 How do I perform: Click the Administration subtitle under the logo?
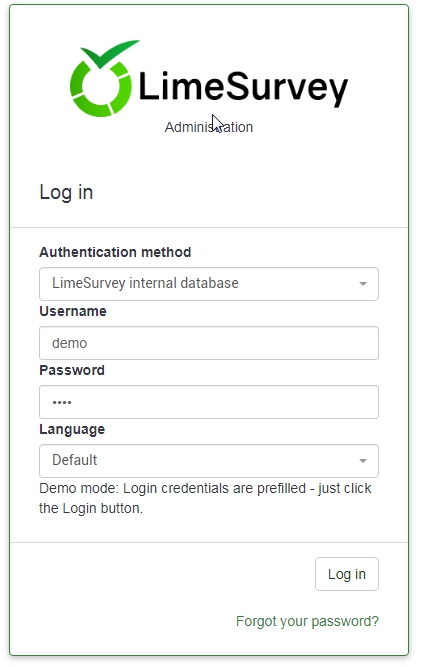click(x=209, y=127)
